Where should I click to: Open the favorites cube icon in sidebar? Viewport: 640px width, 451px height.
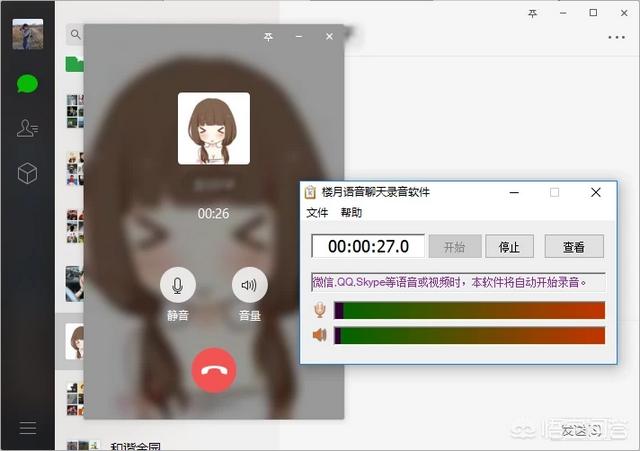tap(27, 173)
